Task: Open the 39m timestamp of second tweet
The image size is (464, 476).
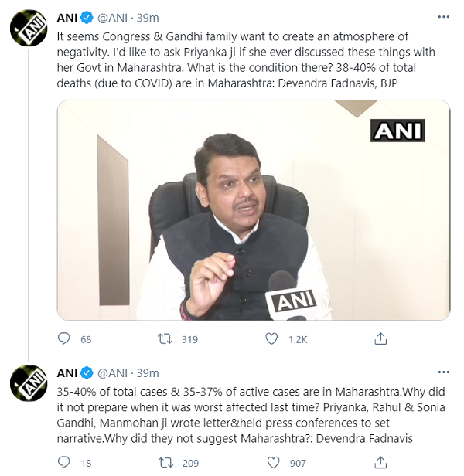Action: [148, 372]
